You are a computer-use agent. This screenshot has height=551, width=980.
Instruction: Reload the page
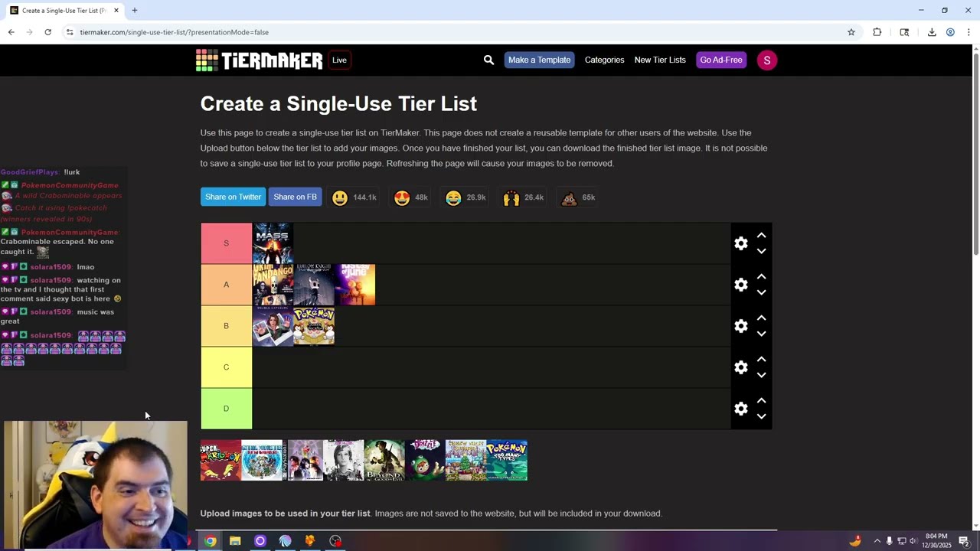point(47,32)
